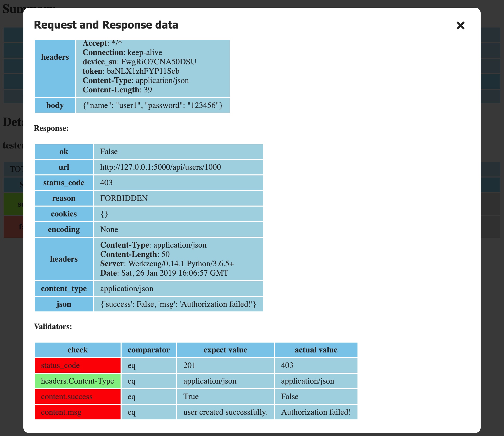The height and width of the screenshot is (436, 504).
Task: Click the response 'ok' False value
Action: pos(109,152)
